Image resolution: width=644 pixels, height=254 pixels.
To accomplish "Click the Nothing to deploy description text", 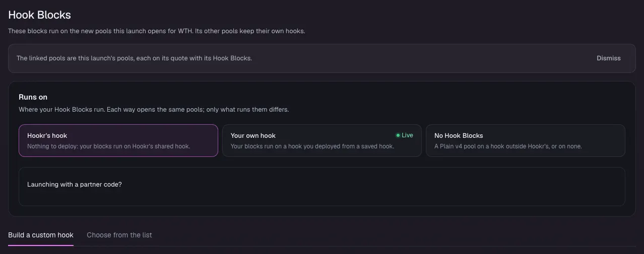I will pos(108,146).
